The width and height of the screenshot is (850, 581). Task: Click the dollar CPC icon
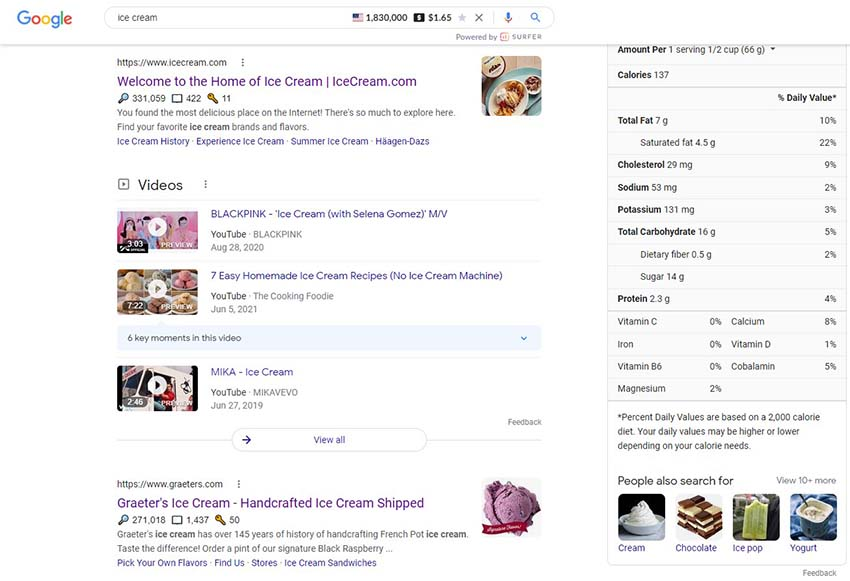tap(419, 17)
